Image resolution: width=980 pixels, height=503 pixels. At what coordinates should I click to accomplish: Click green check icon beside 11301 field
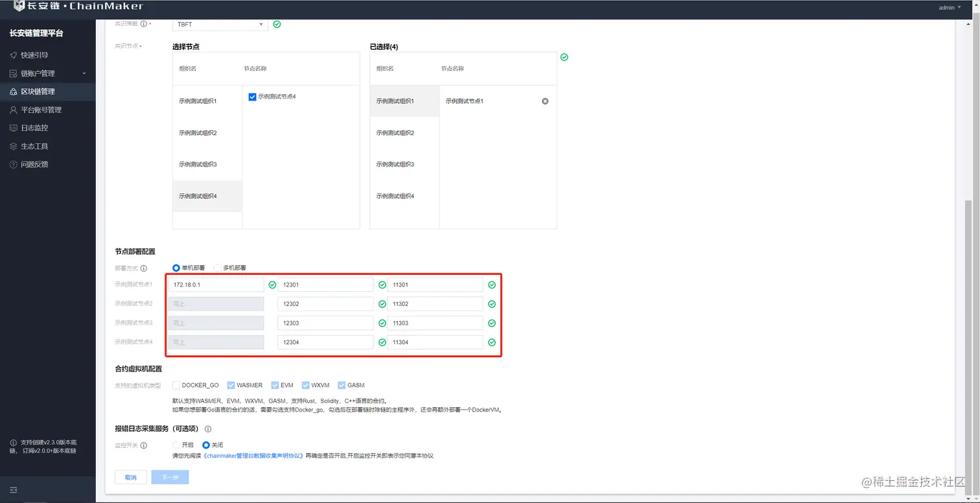(492, 285)
